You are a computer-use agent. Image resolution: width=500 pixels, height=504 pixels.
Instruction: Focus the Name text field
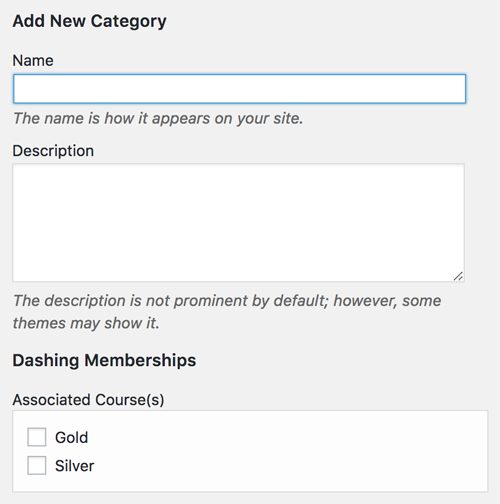[239, 89]
